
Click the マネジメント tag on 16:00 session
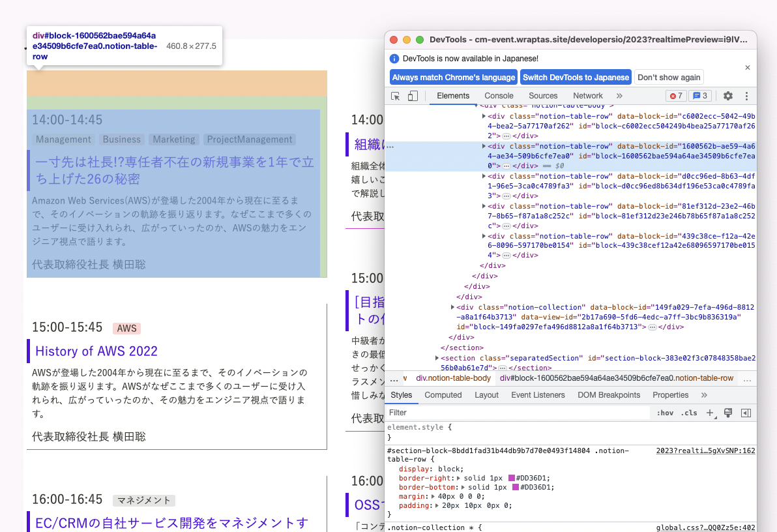point(143,500)
